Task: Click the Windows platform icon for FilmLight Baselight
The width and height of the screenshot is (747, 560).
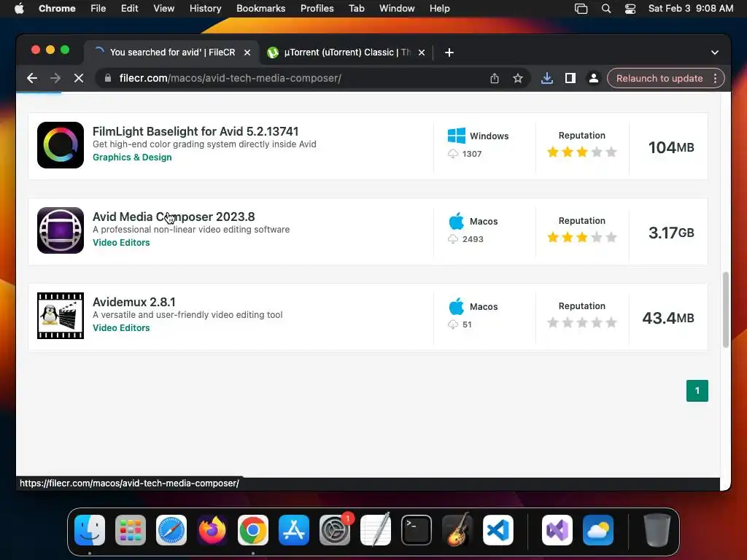Action: click(457, 136)
